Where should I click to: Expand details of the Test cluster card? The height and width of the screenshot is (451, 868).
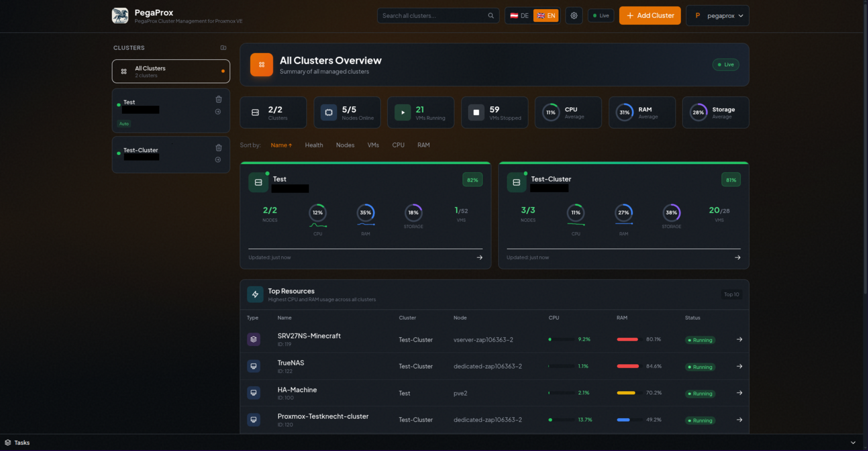click(479, 257)
